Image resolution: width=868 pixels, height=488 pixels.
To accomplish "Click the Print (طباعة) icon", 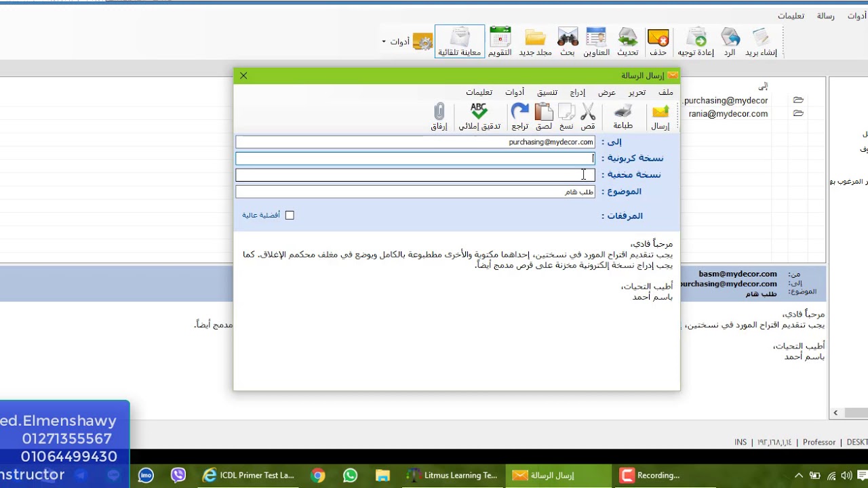I will click(623, 117).
